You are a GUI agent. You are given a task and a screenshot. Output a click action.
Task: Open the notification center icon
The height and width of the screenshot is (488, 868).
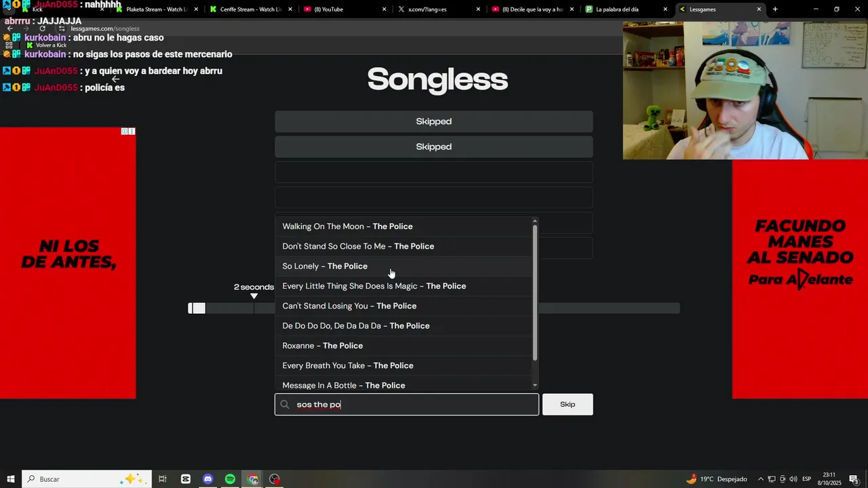(854, 479)
